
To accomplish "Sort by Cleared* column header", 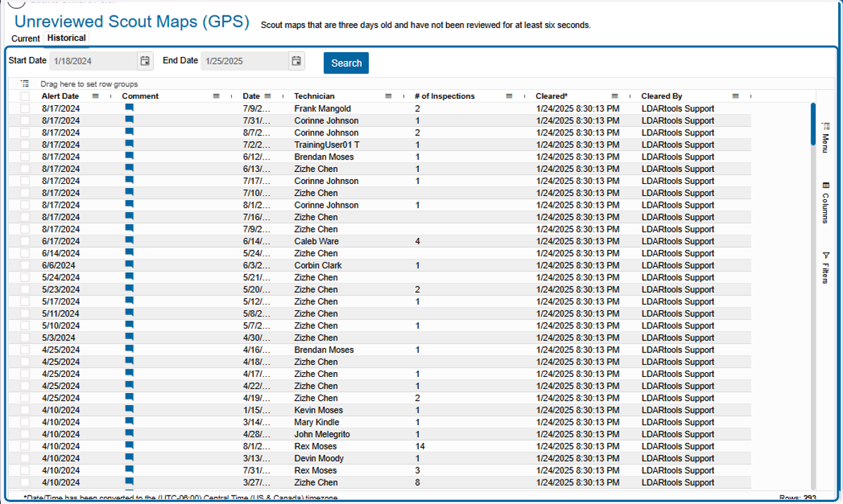I will pos(551,96).
